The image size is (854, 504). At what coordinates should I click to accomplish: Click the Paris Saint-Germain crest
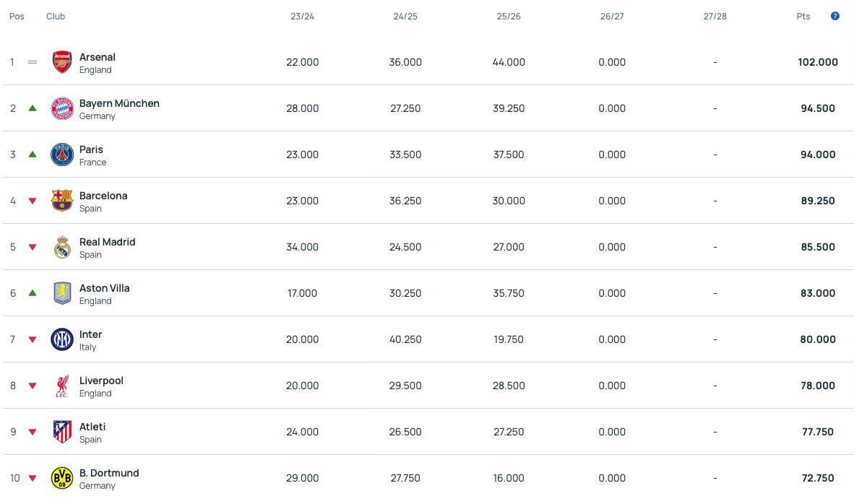click(62, 155)
